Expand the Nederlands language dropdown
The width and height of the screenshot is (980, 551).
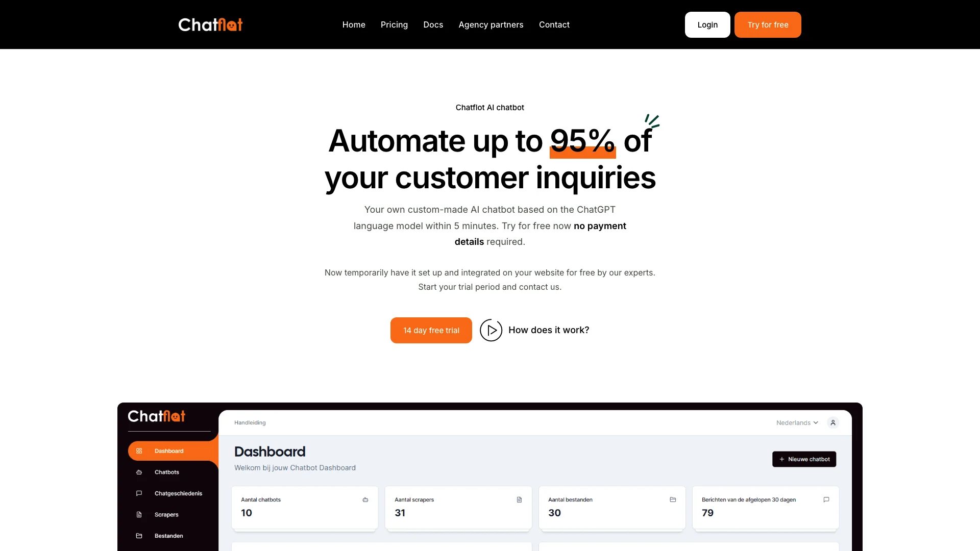pyautogui.click(x=797, y=422)
